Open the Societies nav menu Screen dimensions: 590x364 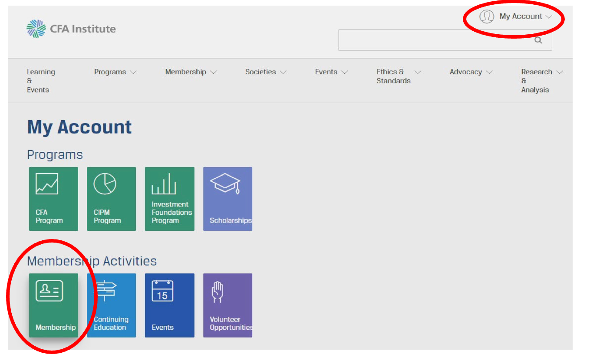click(260, 72)
